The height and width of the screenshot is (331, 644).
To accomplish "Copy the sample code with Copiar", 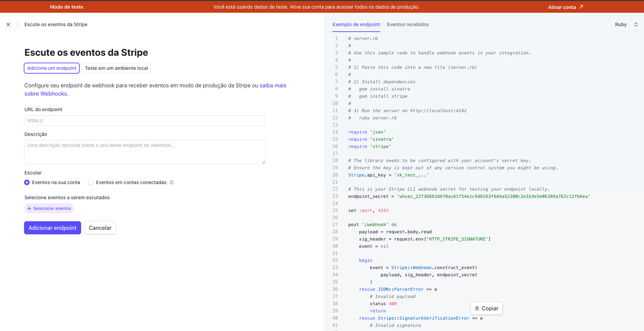I will (487, 309).
